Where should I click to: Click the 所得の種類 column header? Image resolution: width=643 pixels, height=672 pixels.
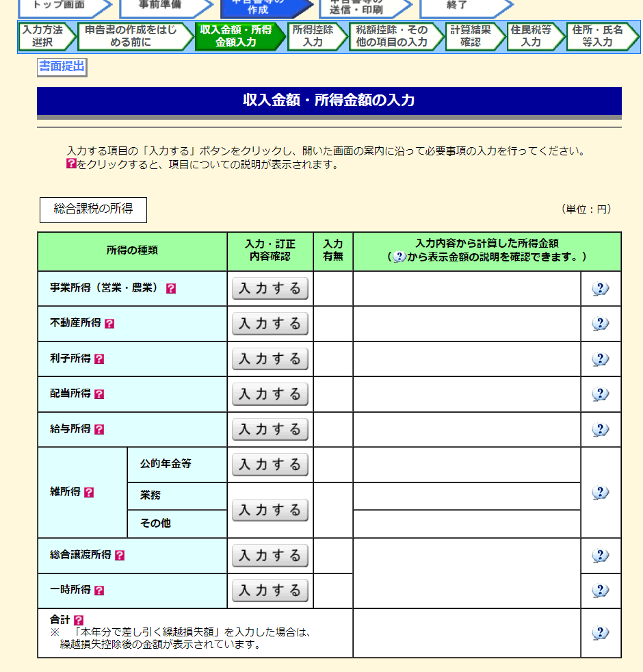pyautogui.click(x=132, y=250)
